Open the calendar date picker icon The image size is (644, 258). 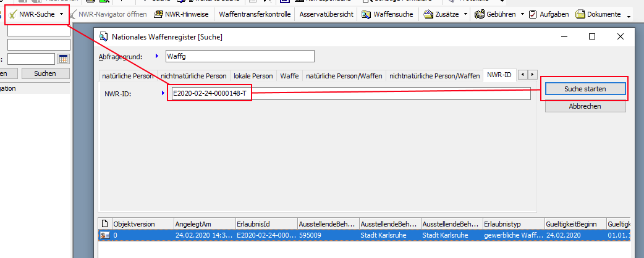tap(63, 59)
